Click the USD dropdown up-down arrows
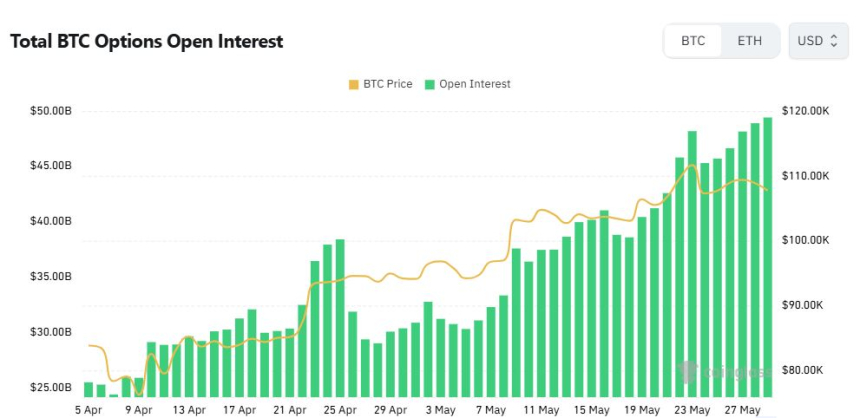 (834, 41)
